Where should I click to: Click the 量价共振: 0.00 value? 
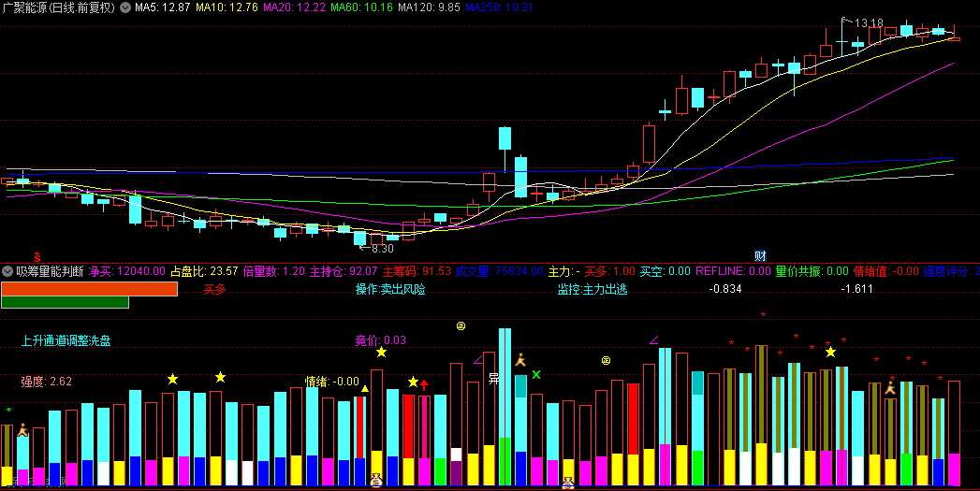pos(812,271)
